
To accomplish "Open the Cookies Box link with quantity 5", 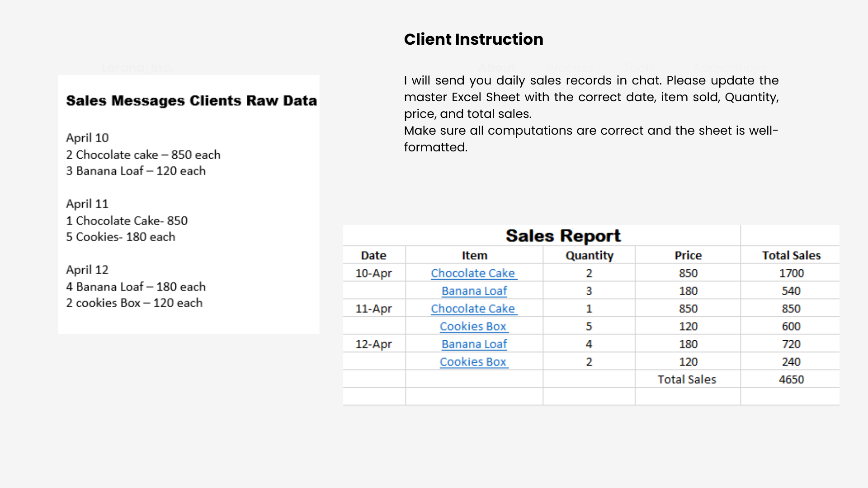I will coord(474,326).
